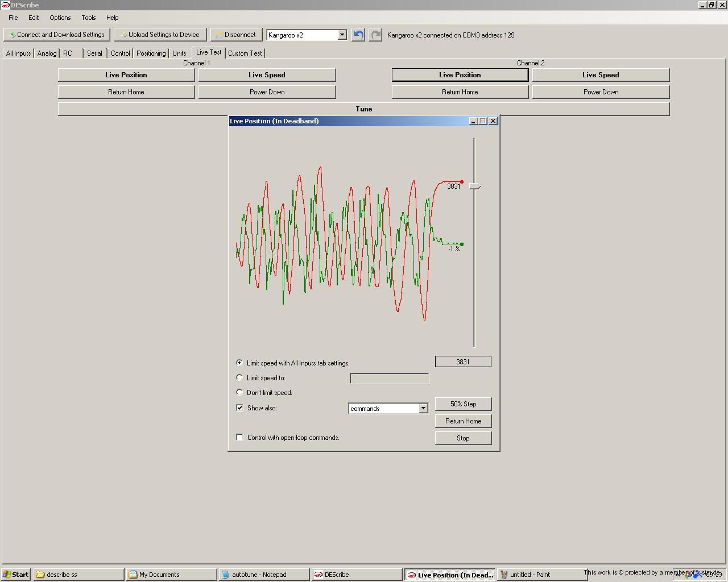Click the redo arrow icon in toolbar
This screenshot has height=582, width=728.
point(375,35)
